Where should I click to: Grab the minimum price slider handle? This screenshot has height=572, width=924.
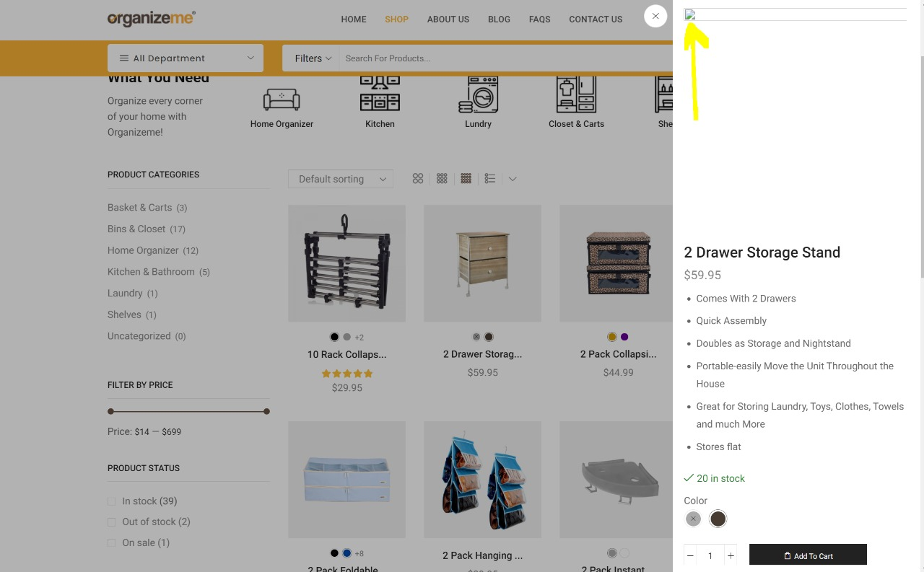click(110, 412)
